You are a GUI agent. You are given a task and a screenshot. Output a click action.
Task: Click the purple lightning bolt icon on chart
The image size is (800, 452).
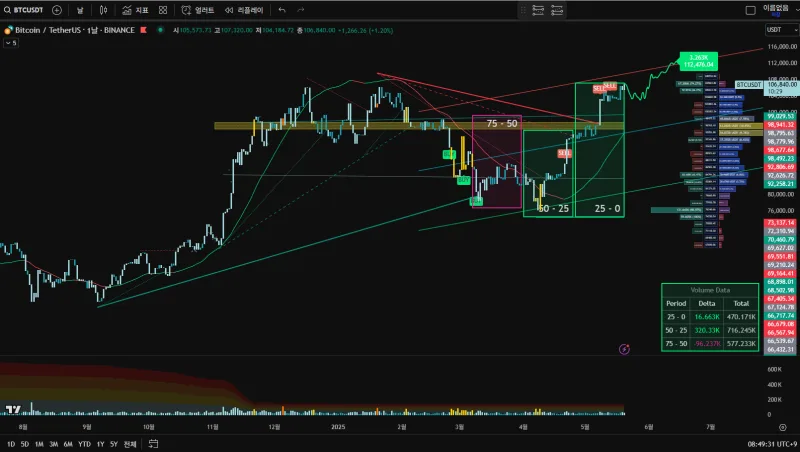click(624, 349)
